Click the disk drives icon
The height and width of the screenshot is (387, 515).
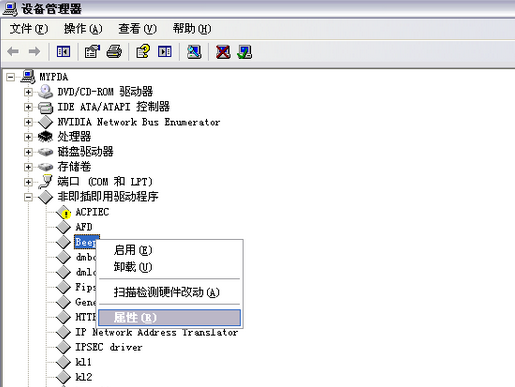pos(45,152)
